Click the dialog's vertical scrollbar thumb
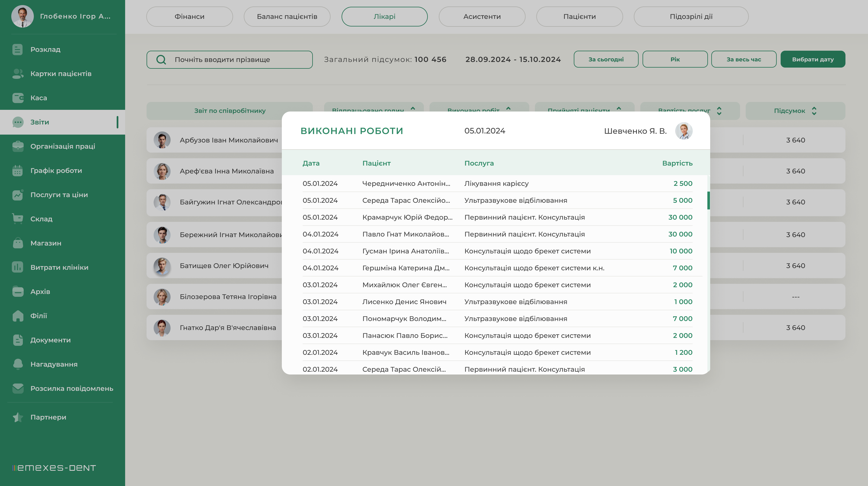 [x=708, y=200]
